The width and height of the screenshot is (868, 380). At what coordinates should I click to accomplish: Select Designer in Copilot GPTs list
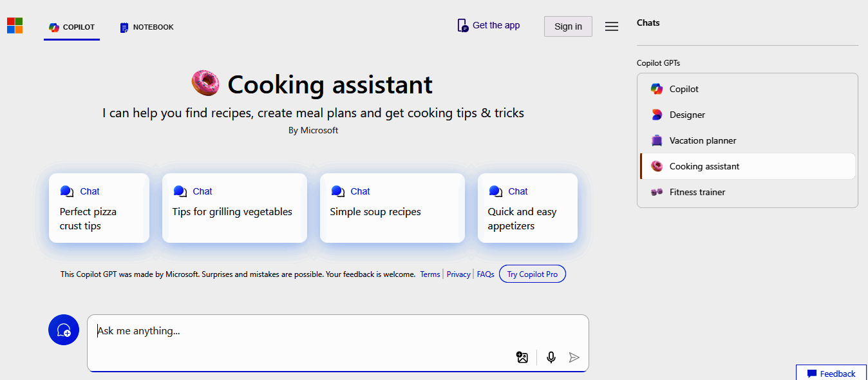pos(687,115)
